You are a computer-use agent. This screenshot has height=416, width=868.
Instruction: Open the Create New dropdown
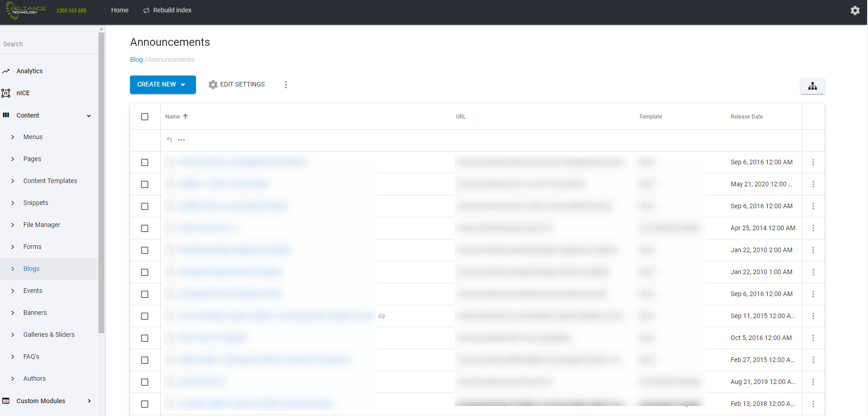[163, 85]
